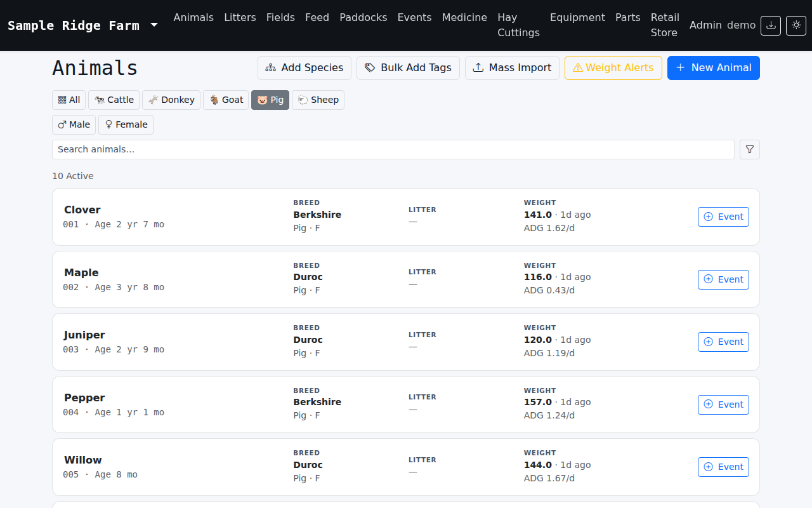Click Juniper's ADG 1.19/d value
This screenshot has height=508, width=812.
click(x=549, y=353)
